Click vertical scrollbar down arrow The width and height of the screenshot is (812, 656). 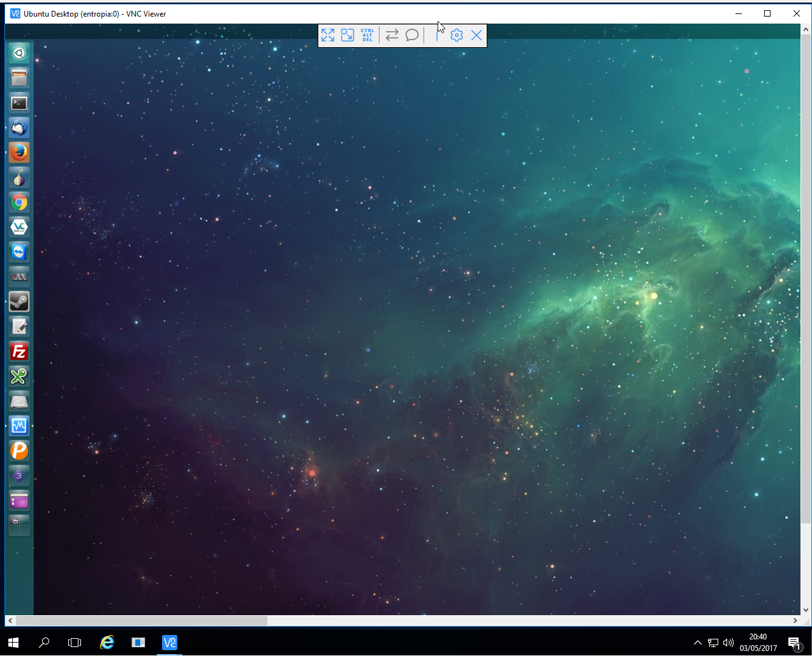tap(806, 610)
